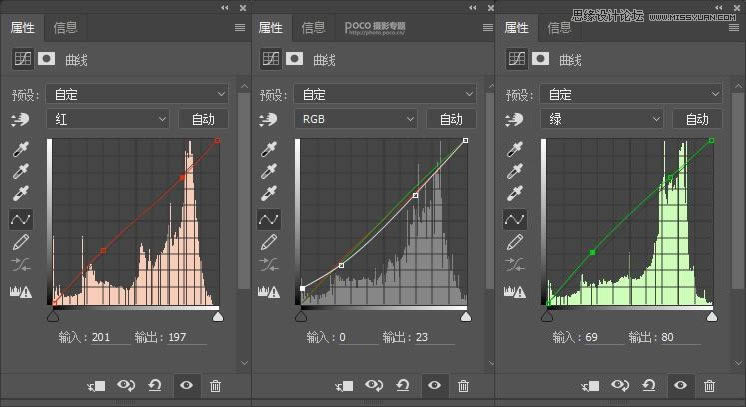Activate the on-image adjustment hand tool in the Green panel

tap(516, 119)
